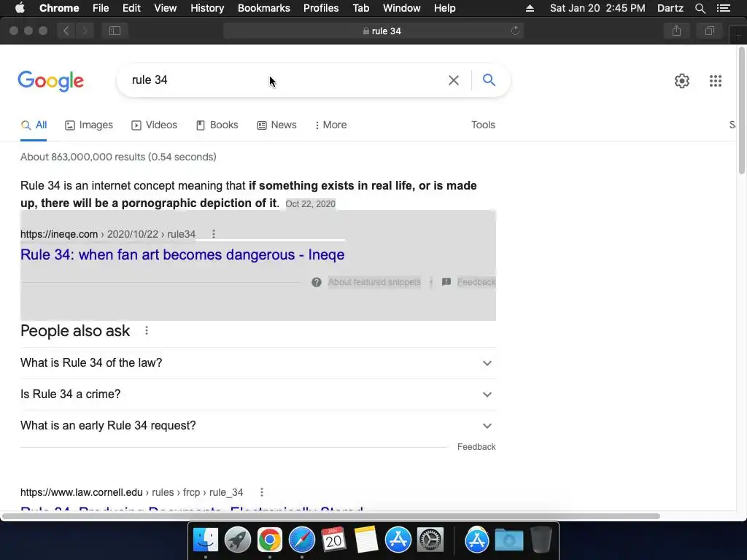Open the Downloads folder in dock
This screenshot has height=560, width=747.
[508, 540]
